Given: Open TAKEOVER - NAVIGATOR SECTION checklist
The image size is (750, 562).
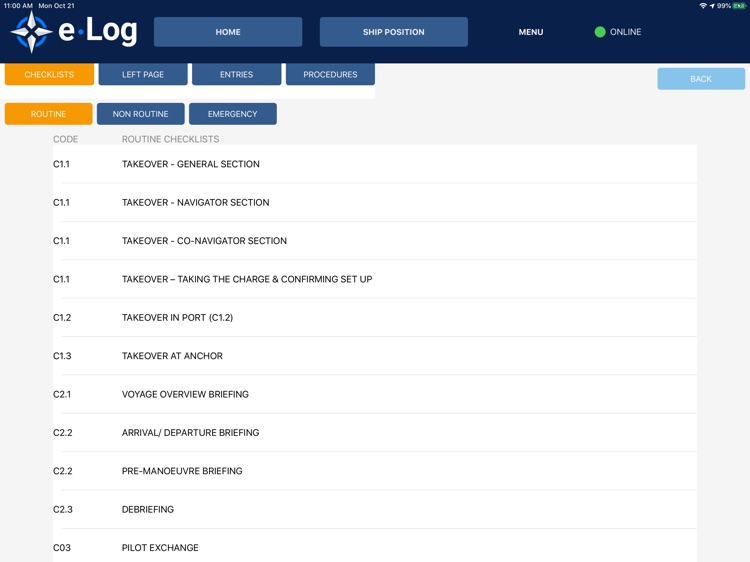Looking at the screenshot, I should (x=375, y=202).
